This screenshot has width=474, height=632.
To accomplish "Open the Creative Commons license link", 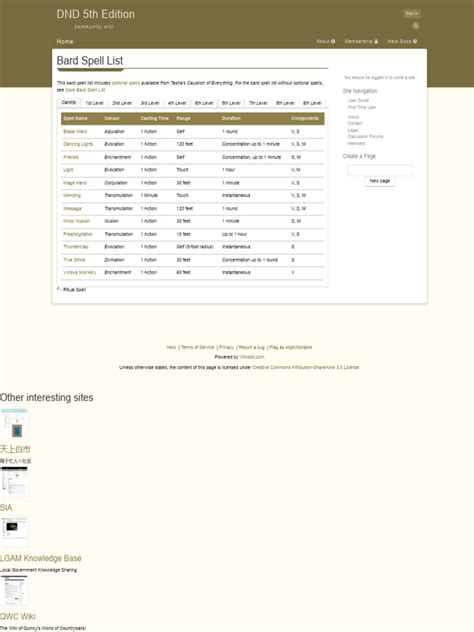I will [306, 367].
